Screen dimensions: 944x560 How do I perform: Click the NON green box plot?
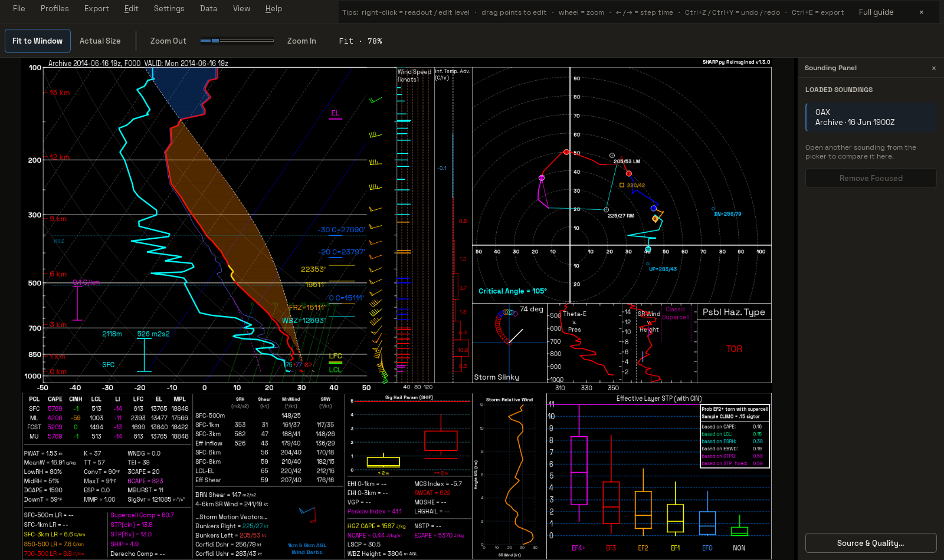[x=739, y=531]
